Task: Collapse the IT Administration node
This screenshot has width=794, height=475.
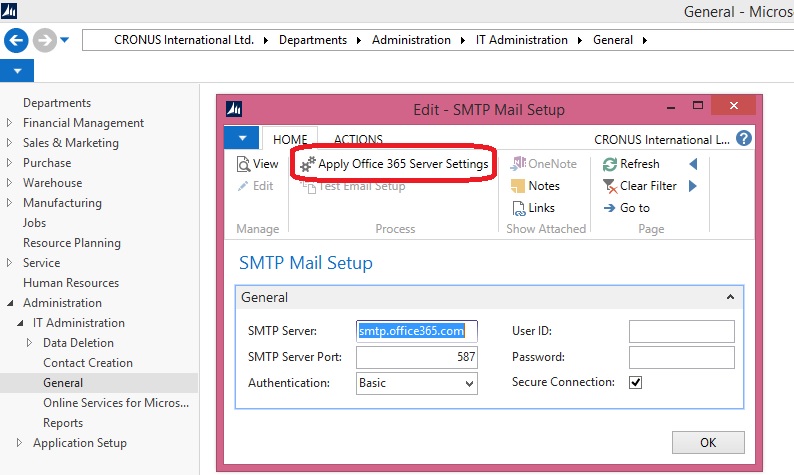Action: coord(20,323)
